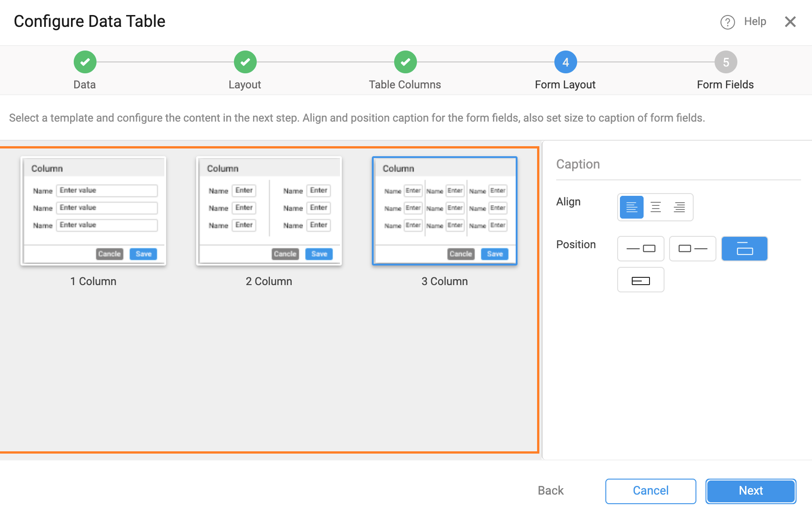Choose caption-left-of-field position icon
812x521 pixels.
coord(640,249)
